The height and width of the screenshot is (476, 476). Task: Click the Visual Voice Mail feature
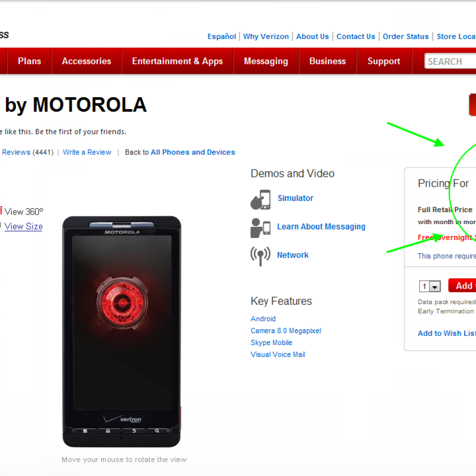278,355
